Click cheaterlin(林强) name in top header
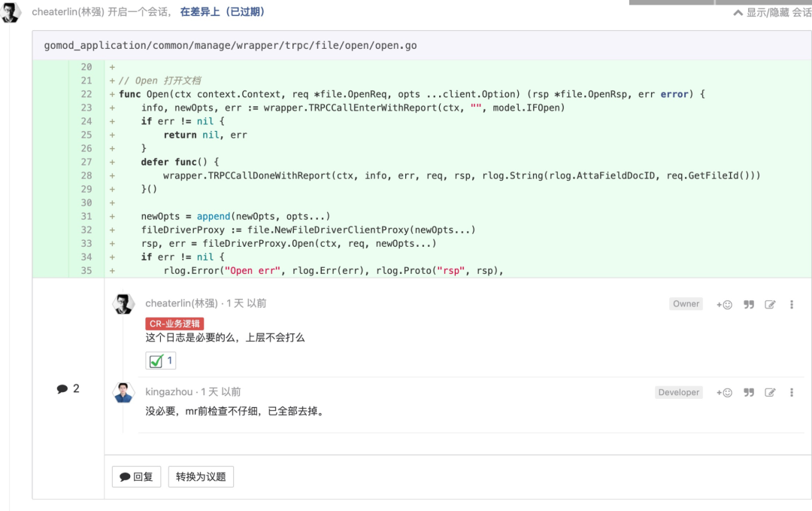 click(x=68, y=12)
